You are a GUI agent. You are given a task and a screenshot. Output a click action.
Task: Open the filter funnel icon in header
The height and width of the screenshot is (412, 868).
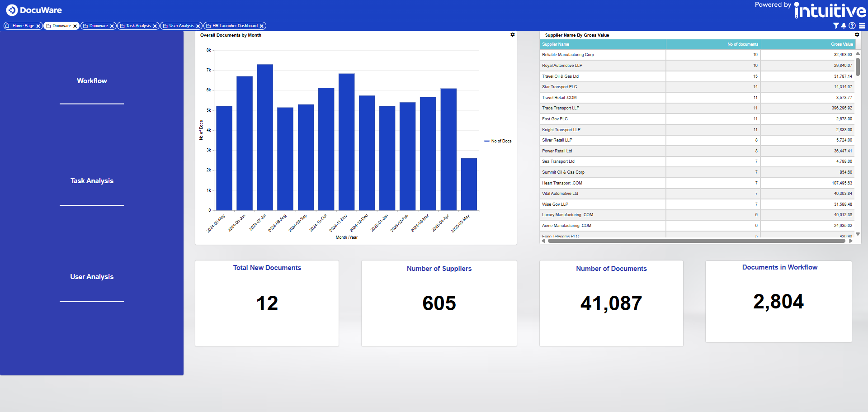tap(836, 26)
